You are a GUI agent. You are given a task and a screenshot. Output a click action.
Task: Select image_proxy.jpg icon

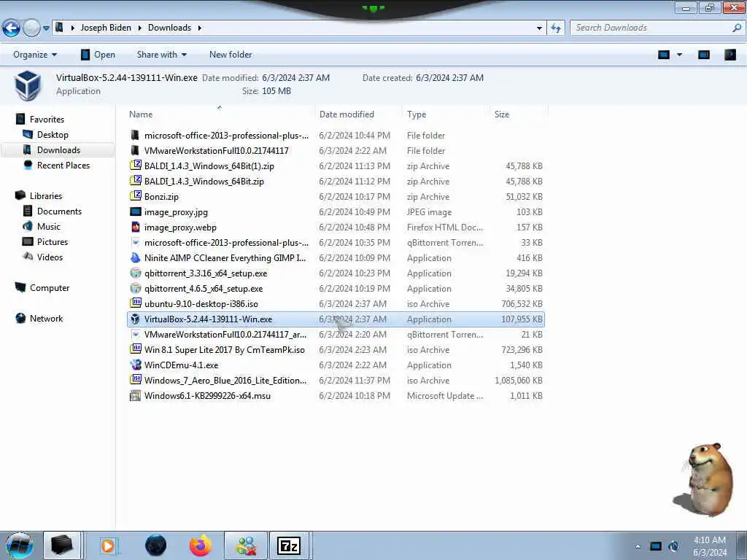135,212
